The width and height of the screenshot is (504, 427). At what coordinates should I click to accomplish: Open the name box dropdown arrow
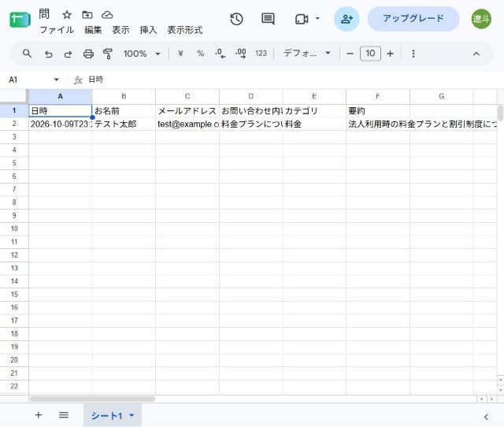[56, 80]
